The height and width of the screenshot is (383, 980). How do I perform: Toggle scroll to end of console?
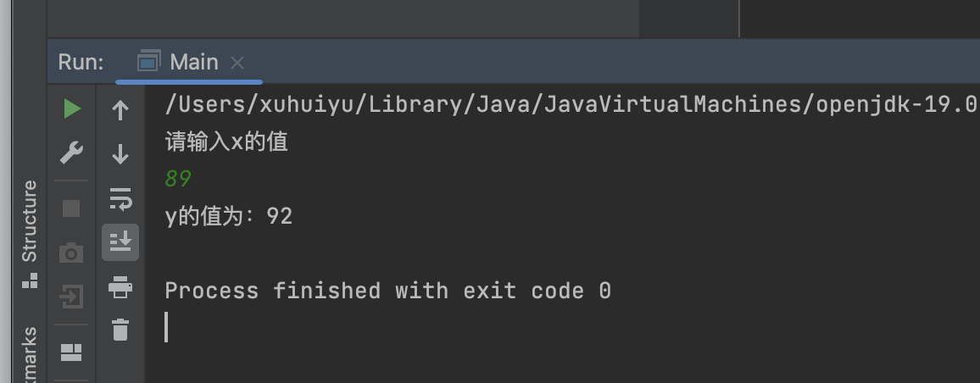tap(120, 242)
